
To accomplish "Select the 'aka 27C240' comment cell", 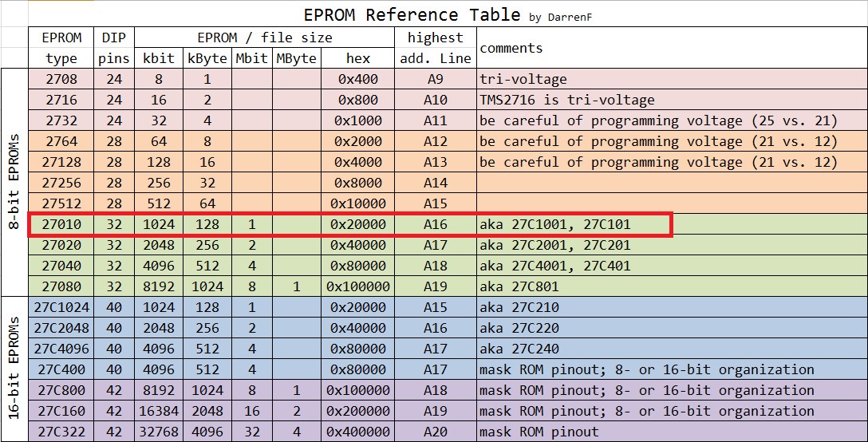I will pyautogui.click(x=519, y=349).
